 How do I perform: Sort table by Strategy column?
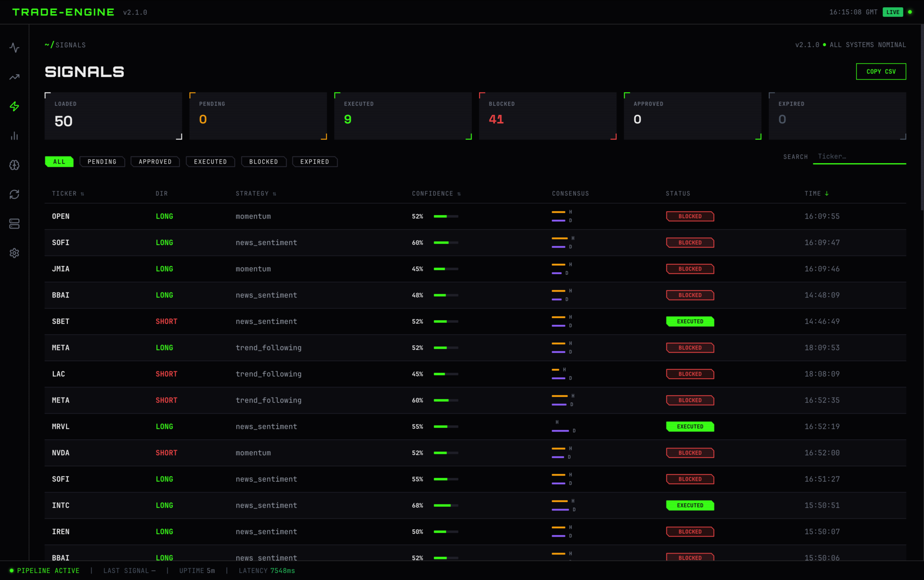point(256,193)
